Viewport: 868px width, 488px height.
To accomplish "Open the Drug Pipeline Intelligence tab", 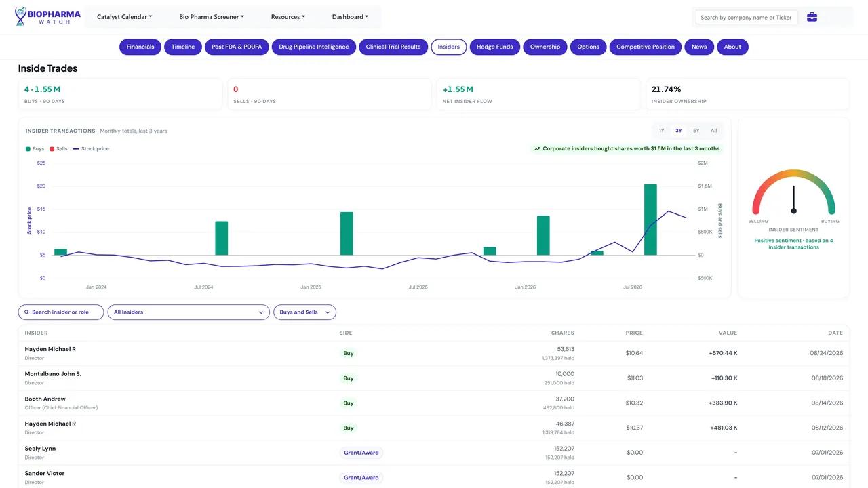I will point(314,47).
